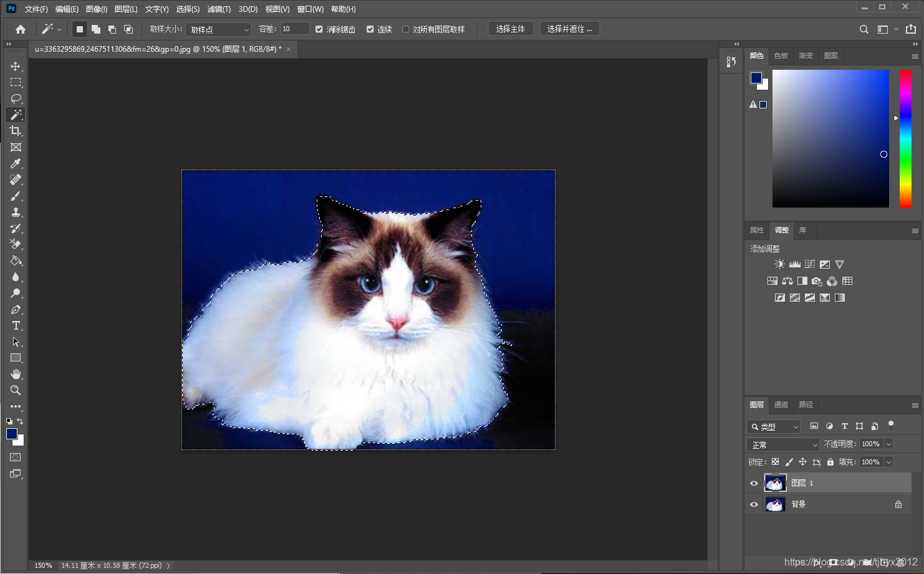
Task: Click the Add to selection mode icon
Action: tap(96, 29)
